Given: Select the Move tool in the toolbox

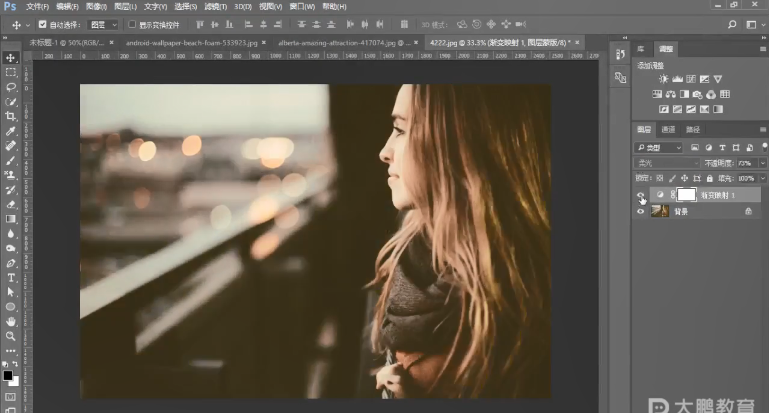Looking at the screenshot, I should coord(11,58).
